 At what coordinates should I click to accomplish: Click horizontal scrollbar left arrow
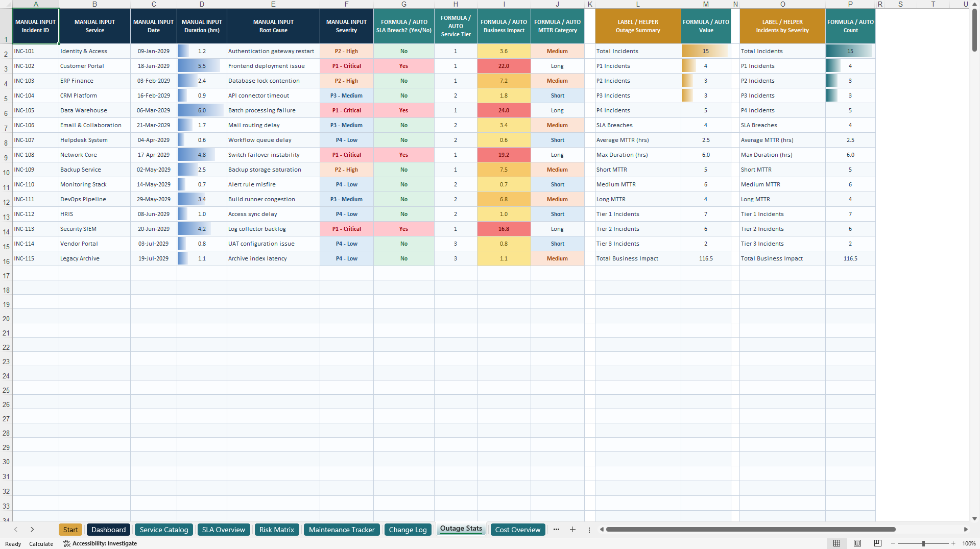click(602, 530)
